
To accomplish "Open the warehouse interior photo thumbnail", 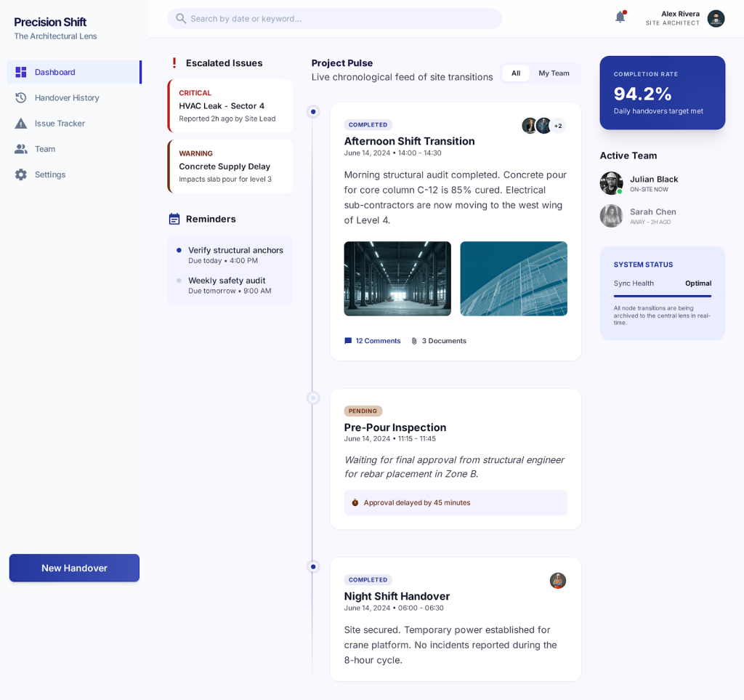I will click(397, 278).
